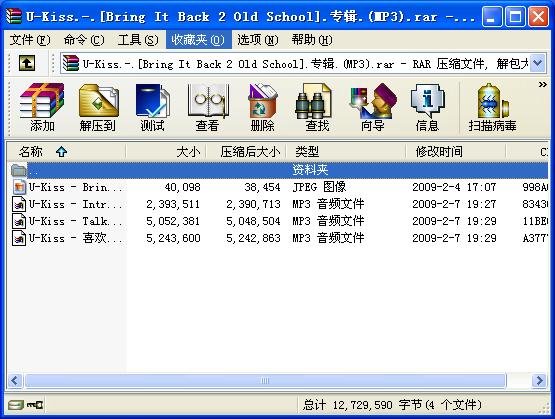Open the 收藏夹(O) menu
This screenshot has width=555, height=419.
[x=199, y=40]
